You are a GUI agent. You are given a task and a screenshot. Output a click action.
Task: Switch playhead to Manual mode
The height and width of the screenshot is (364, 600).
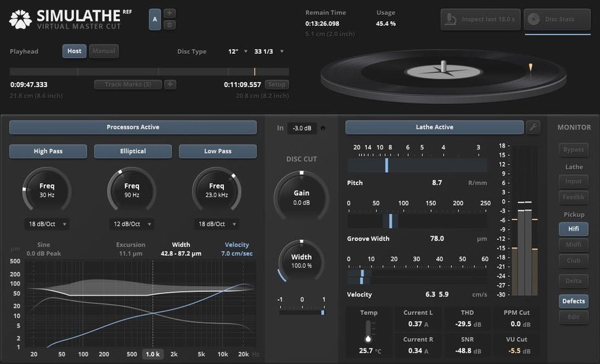(x=103, y=51)
